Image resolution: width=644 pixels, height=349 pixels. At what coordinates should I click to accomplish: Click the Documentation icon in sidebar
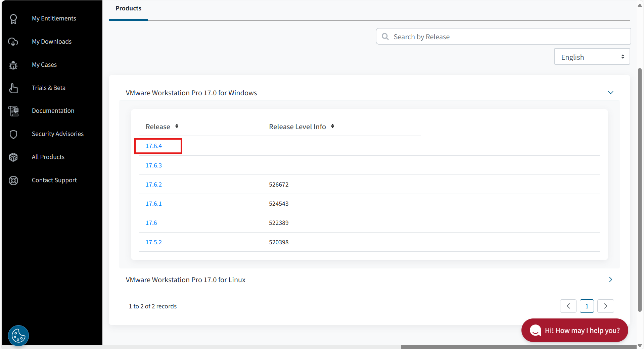point(13,111)
